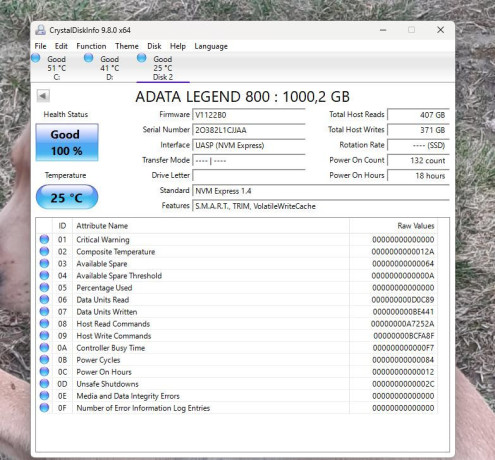This screenshot has width=495, height=460.
Task: Open the Help menu
Action: coord(178,46)
